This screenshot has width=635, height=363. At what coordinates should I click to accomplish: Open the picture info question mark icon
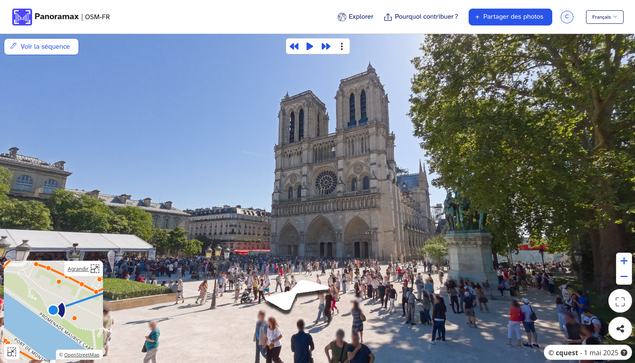[624, 353]
